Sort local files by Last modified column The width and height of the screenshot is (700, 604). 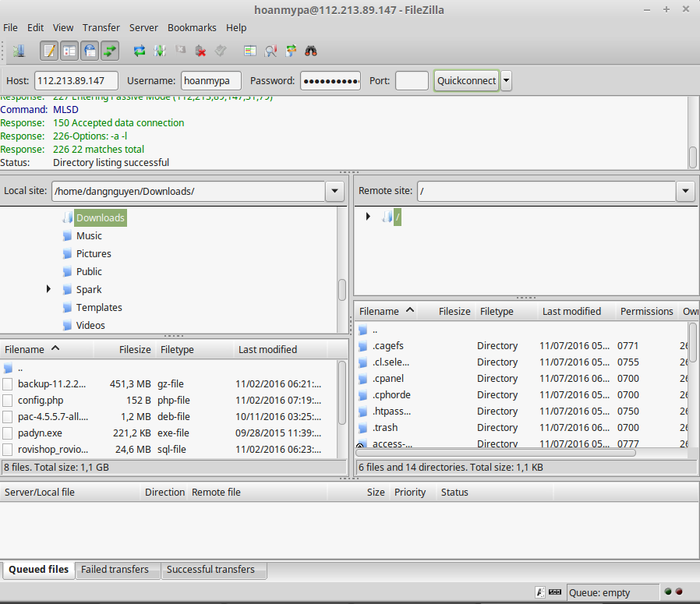(280, 350)
